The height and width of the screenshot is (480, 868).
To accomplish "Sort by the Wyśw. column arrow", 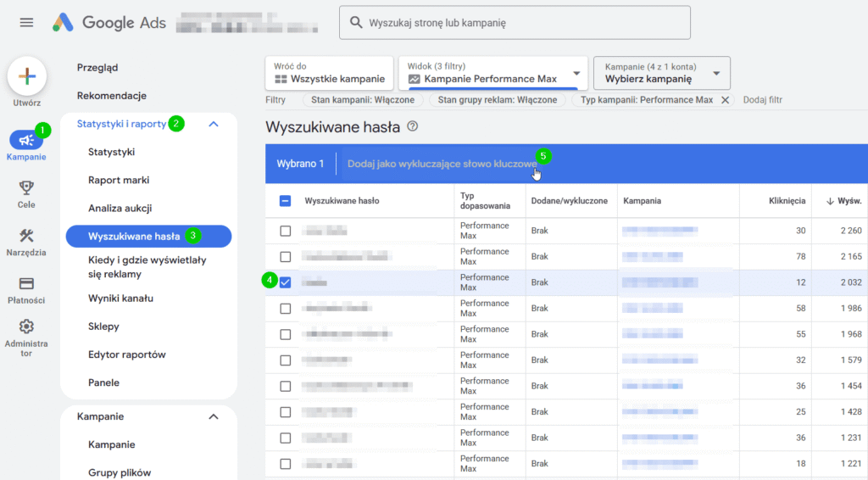I will click(x=830, y=201).
